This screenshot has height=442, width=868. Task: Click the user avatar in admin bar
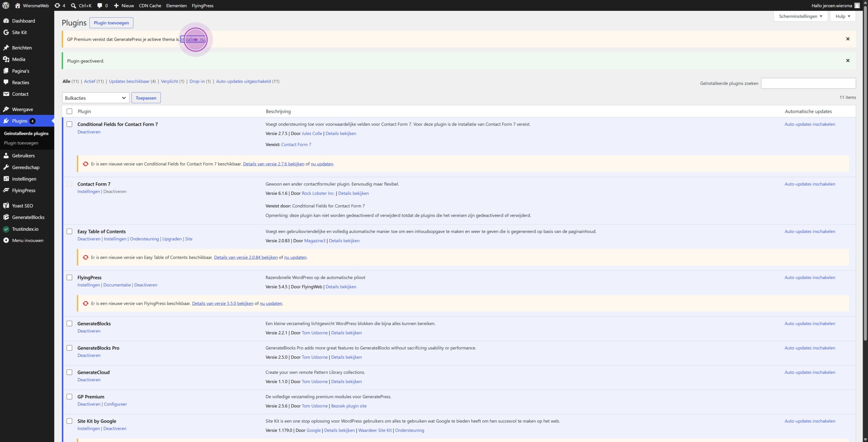[x=857, y=5]
